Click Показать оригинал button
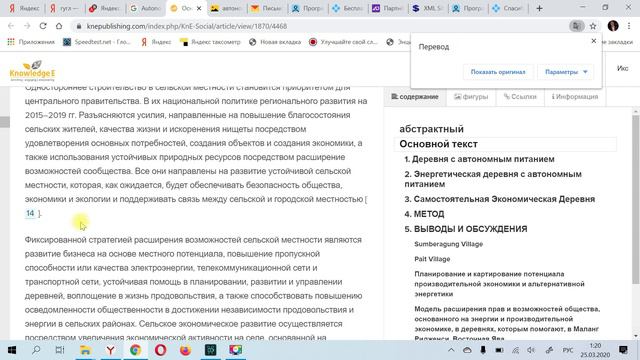This screenshot has height=360, width=640. (498, 72)
